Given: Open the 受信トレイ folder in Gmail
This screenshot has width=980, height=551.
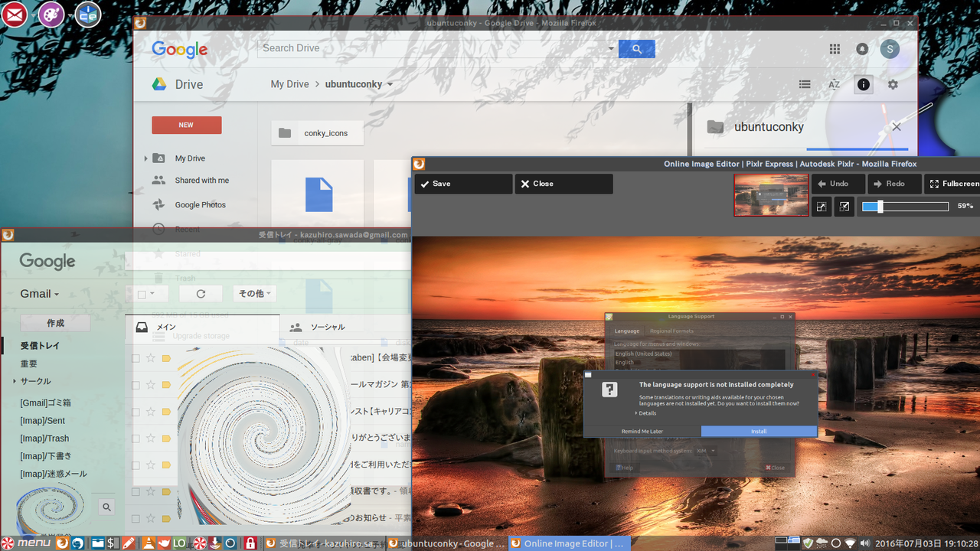Looking at the screenshot, I should 40,346.
